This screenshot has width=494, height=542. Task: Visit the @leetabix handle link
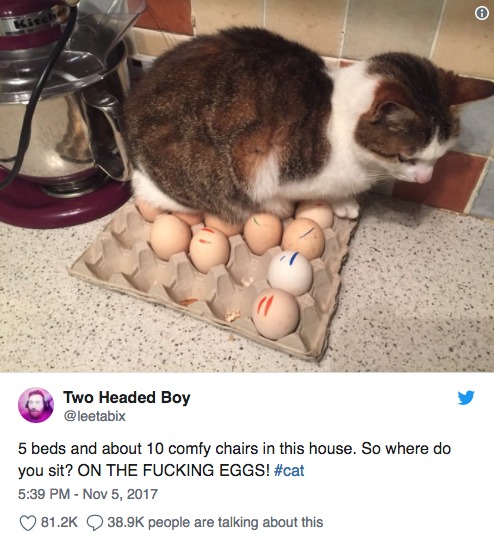click(x=94, y=416)
